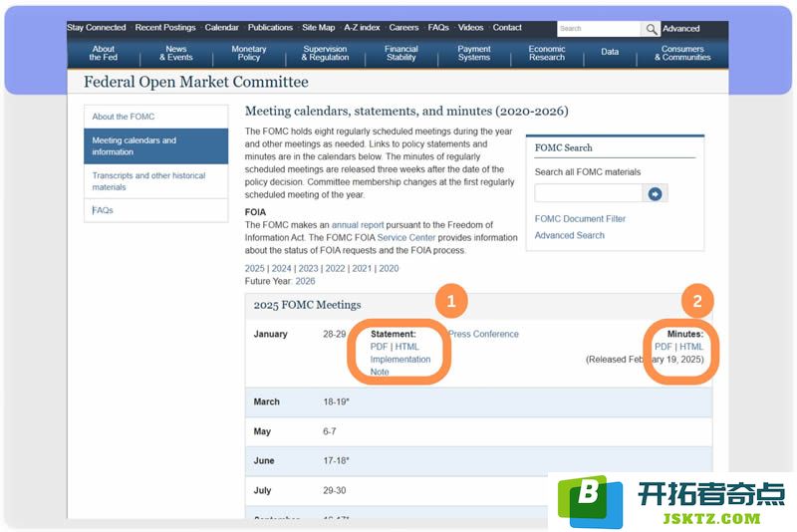Open Videos link in top bar
Screen dimensions: 797x532
pyautogui.click(x=470, y=28)
